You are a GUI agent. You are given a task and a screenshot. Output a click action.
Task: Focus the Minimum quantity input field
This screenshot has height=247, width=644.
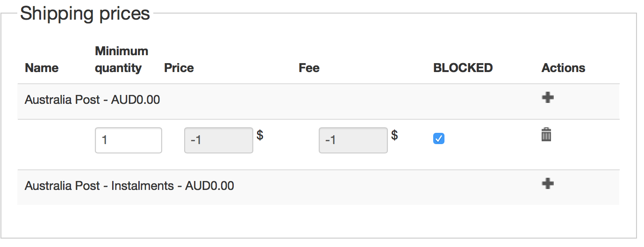[x=128, y=140]
